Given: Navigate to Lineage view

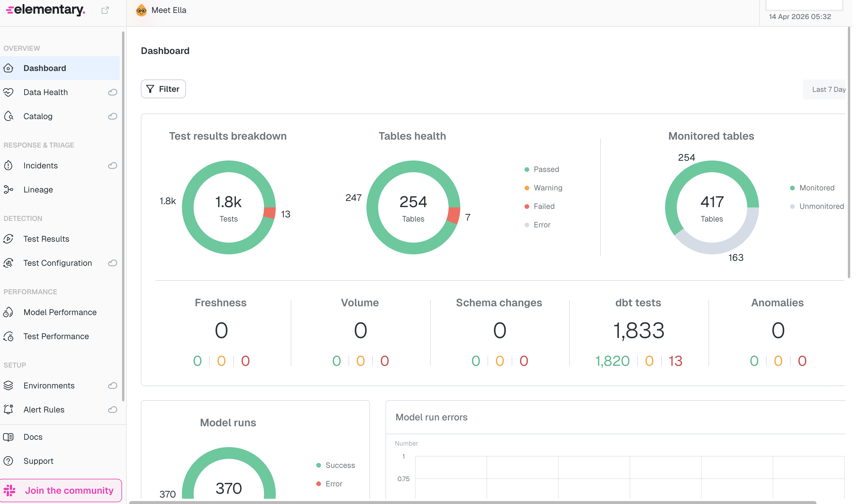Looking at the screenshot, I should pyautogui.click(x=38, y=190).
